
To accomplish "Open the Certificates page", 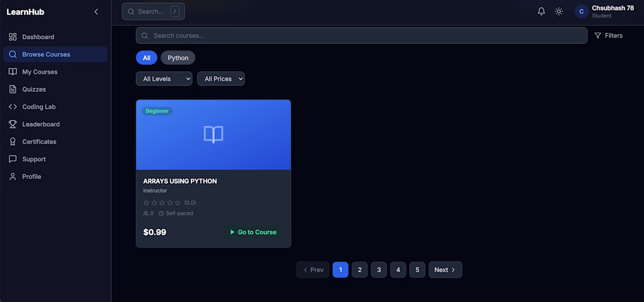I will click(56, 142).
